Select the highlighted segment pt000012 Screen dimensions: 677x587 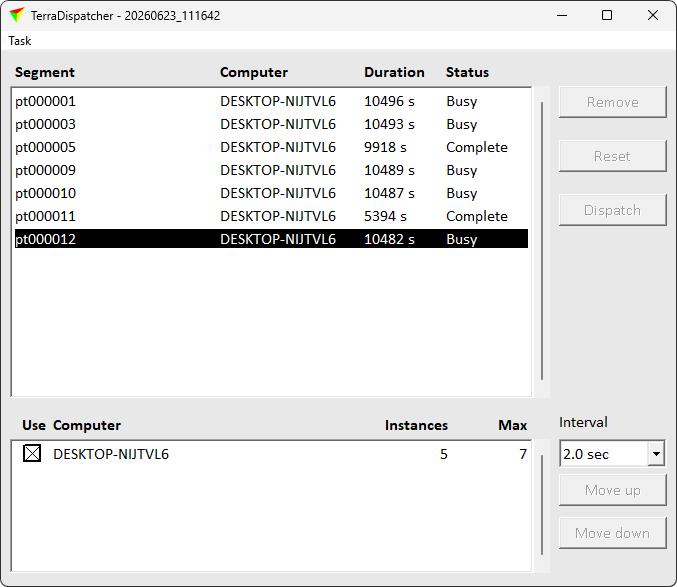(x=271, y=239)
